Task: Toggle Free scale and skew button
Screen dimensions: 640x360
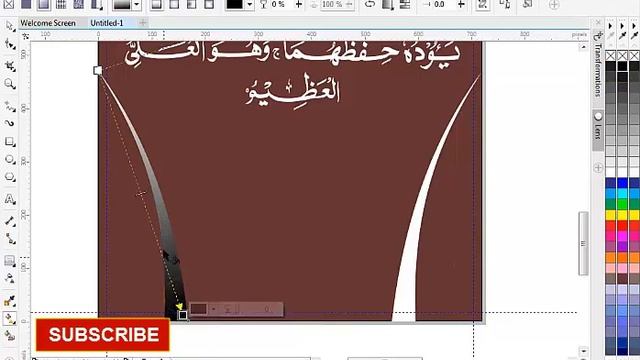Action: (x=483, y=4)
